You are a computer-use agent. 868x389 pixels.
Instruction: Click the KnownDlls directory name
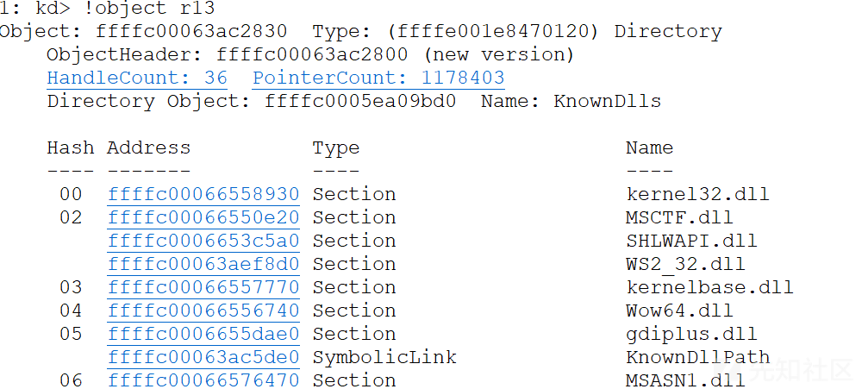(x=608, y=102)
